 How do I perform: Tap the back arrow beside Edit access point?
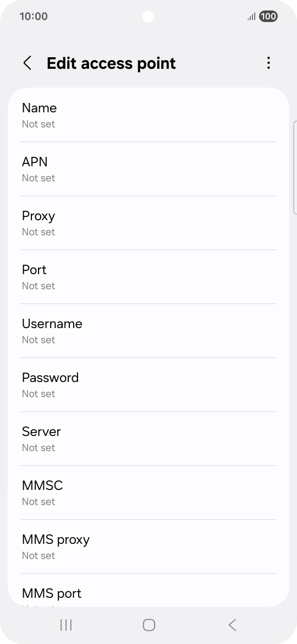(x=28, y=63)
